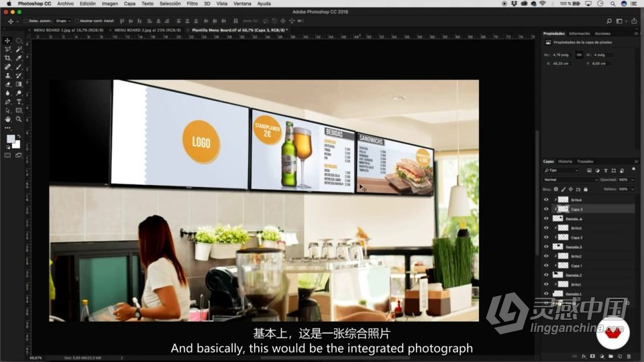The height and width of the screenshot is (362, 644).
Task: Select the Dodge tool
Action: (19, 93)
